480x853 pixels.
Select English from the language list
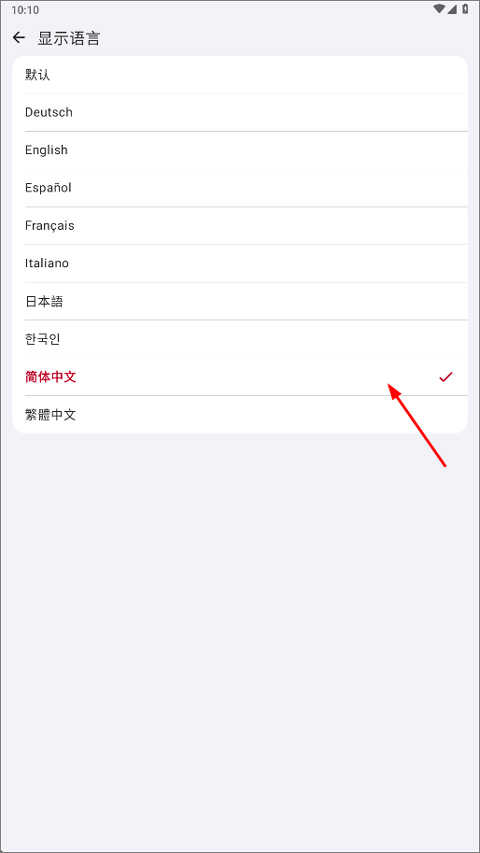(240, 150)
